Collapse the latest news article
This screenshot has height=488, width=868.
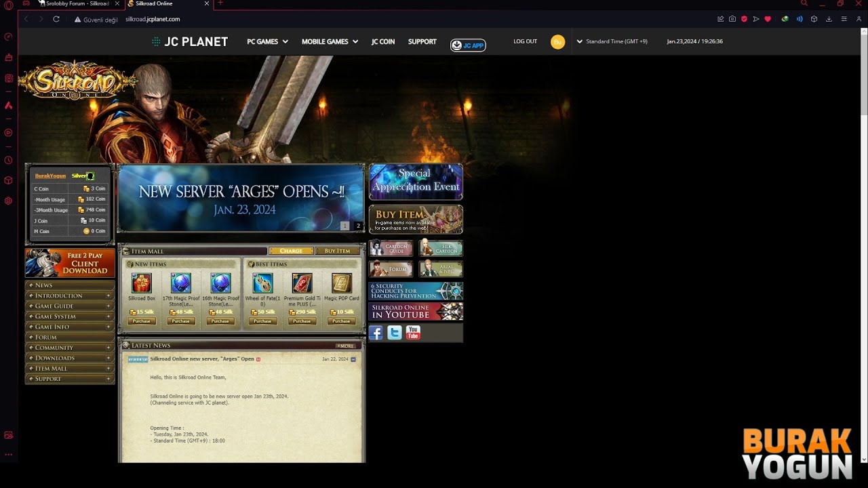click(353, 359)
